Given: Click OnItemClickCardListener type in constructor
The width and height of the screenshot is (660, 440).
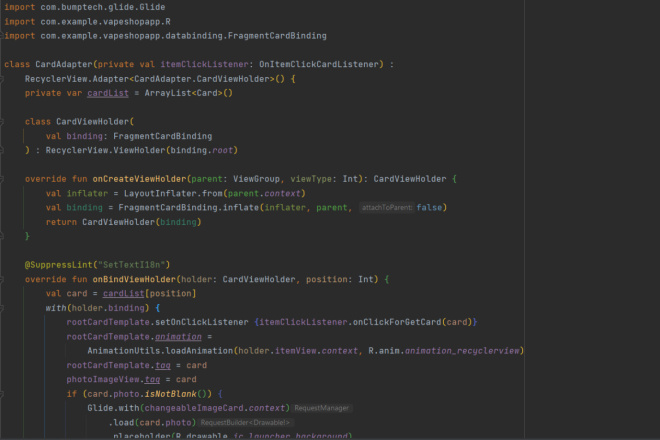Looking at the screenshot, I should pos(319,64).
